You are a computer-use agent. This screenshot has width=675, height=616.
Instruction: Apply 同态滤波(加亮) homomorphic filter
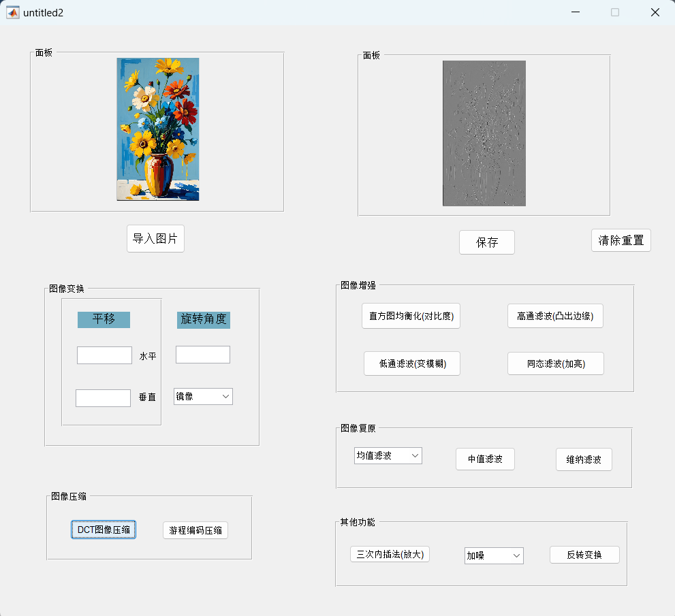[555, 363]
